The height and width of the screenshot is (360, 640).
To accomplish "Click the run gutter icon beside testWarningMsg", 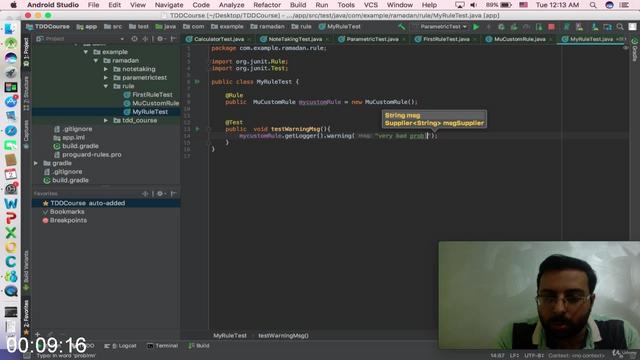I will click(197, 129).
